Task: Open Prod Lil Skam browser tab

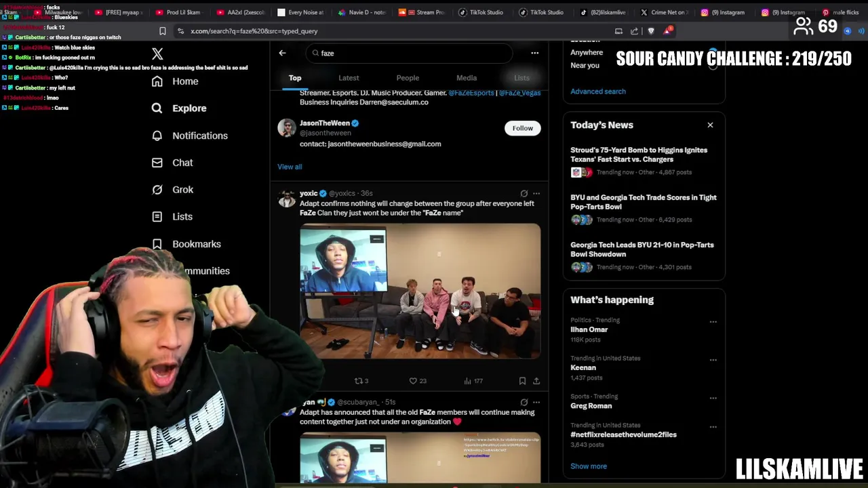Action: pos(178,12)
